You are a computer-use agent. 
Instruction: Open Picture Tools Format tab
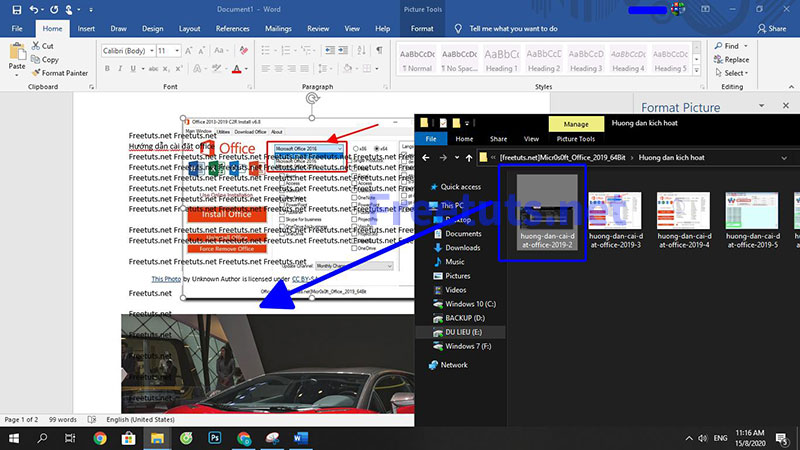[422, 29]
